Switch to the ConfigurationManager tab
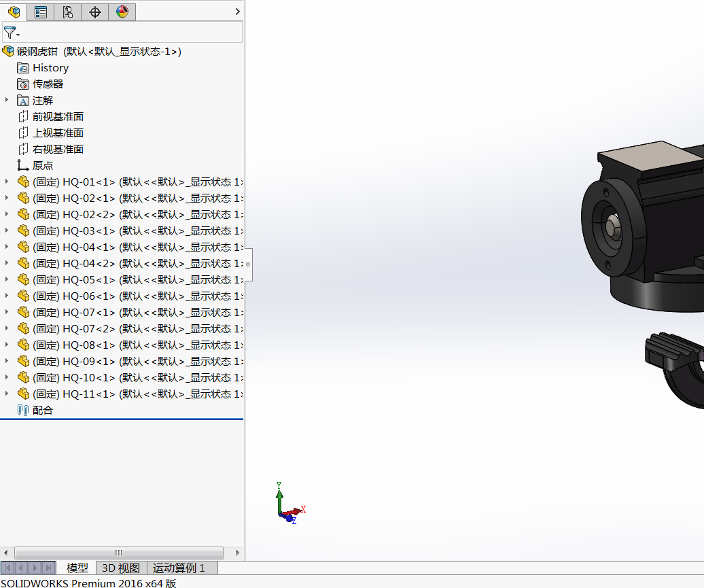This screenshot has height=588, width=704. pyautogui.click(x=68, y=12)
